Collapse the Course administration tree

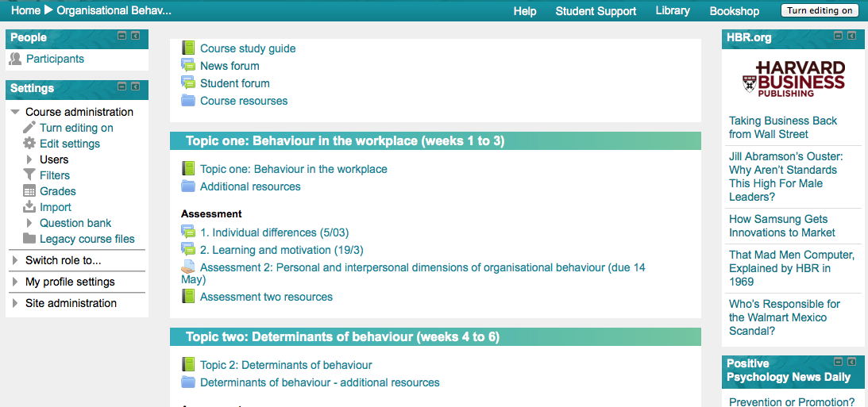pos(15,112)
